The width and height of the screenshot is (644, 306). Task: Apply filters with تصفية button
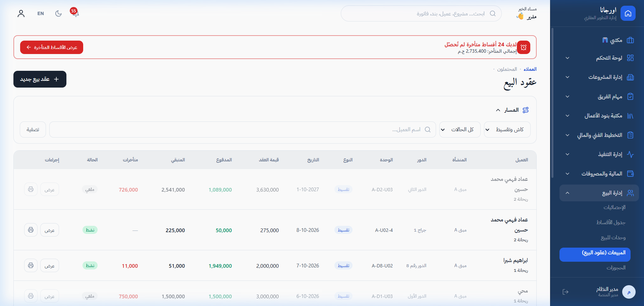[x=33, y=130]
